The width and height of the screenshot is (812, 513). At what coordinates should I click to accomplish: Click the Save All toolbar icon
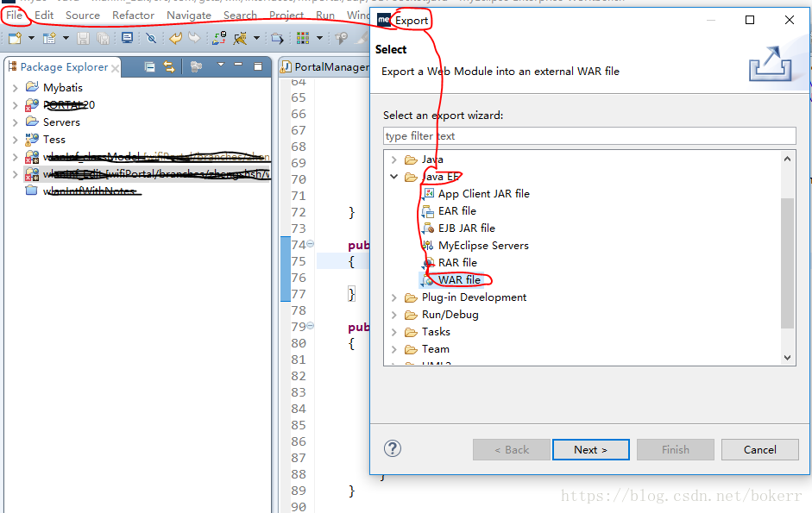click(x=103, y=38)
